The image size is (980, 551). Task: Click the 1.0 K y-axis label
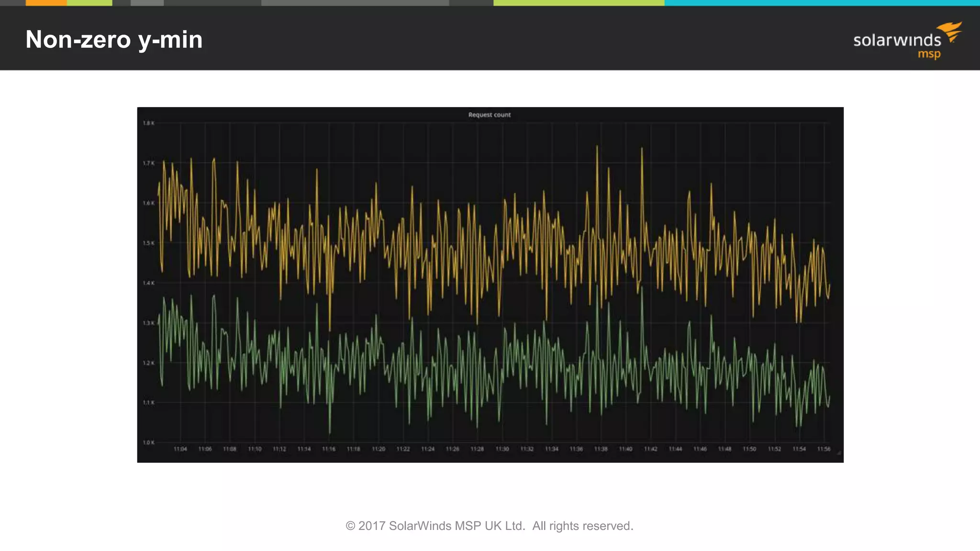pos(149,442)
